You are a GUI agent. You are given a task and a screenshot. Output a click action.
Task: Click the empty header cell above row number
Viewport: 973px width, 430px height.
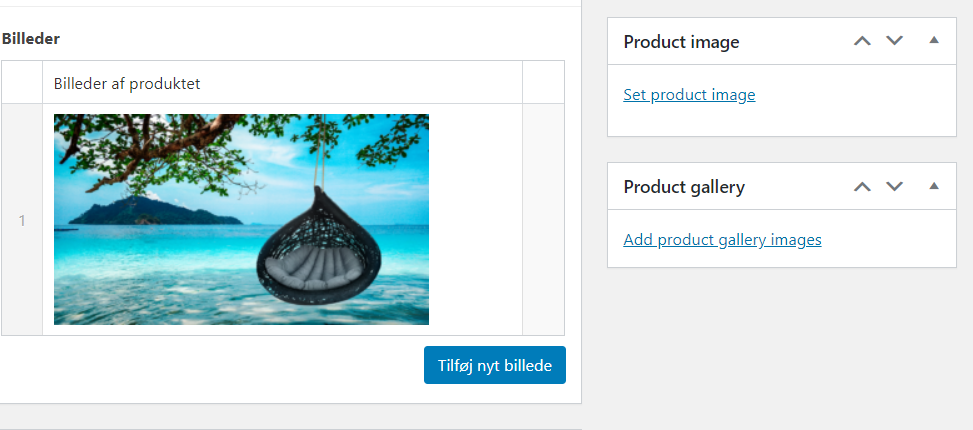[x=22, y=82]
